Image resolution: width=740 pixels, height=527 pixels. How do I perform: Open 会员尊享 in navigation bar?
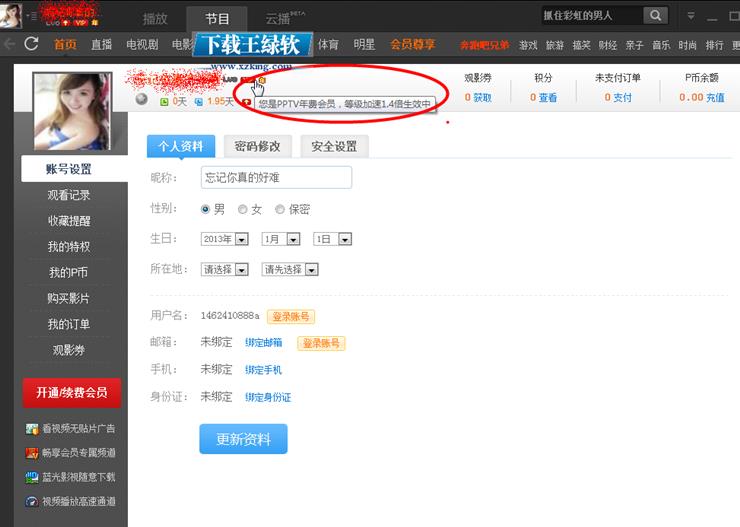pyautogui.click(x=412, y=45)
